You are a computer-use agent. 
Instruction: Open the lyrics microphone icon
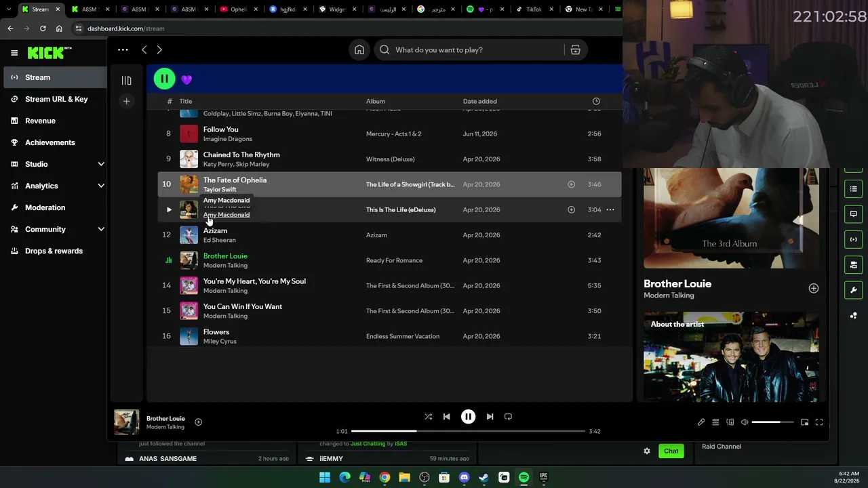701,422
